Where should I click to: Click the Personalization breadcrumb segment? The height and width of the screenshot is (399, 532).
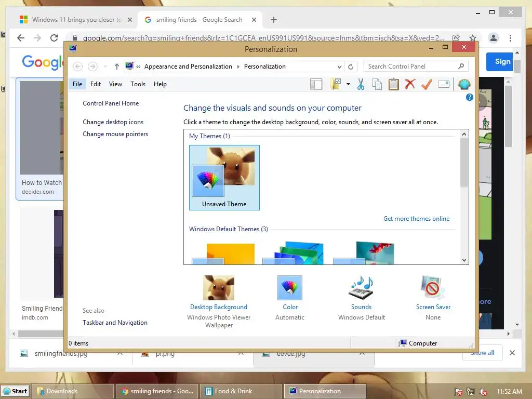264,66
